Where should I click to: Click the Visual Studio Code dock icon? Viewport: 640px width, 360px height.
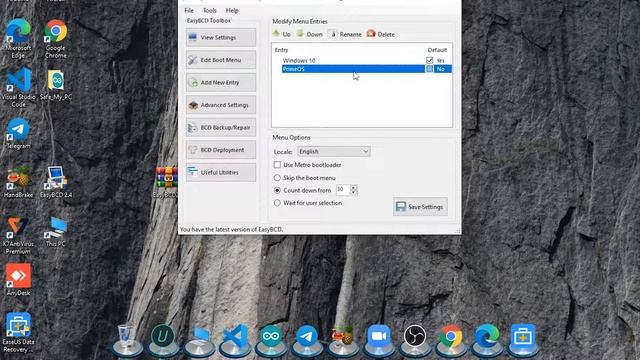click(x=235, y=336)
